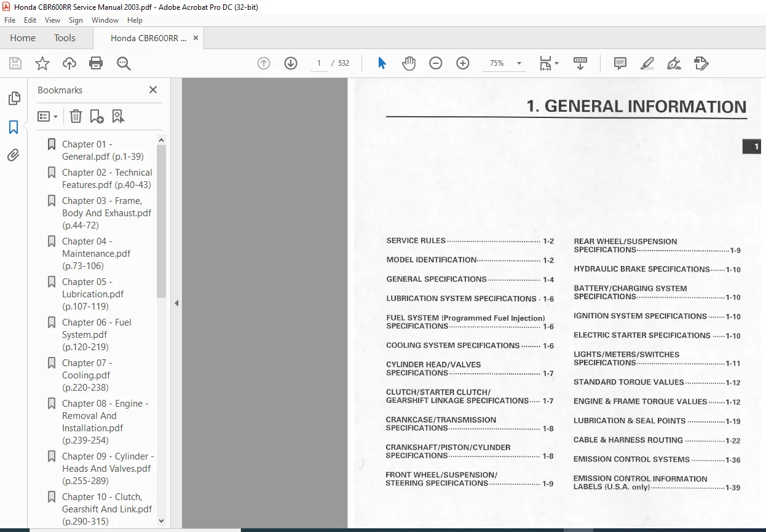Click bookmarks scrollbar up arrow
The width and height of the screenshot is (766, 532).
click(162, 140)
